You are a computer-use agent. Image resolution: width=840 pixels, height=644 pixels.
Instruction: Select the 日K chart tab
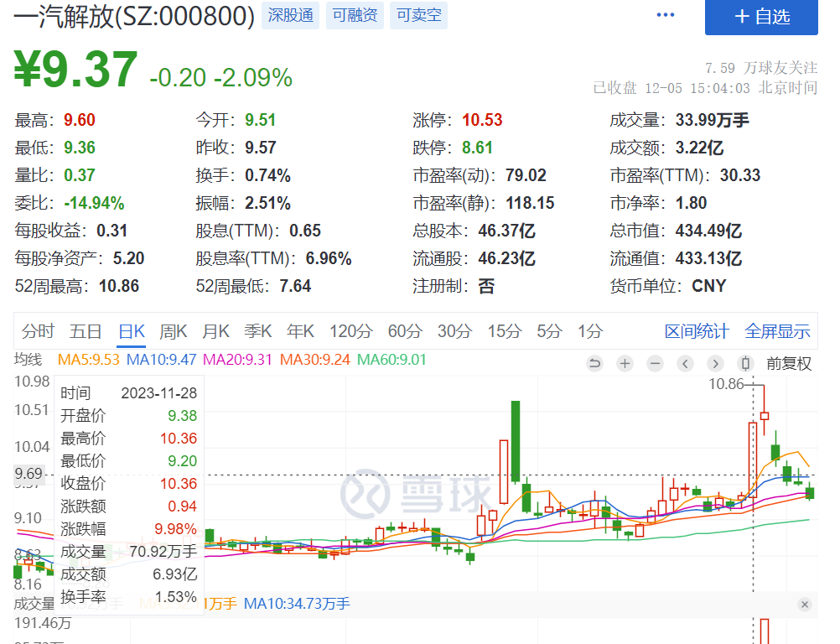(132, 331)
